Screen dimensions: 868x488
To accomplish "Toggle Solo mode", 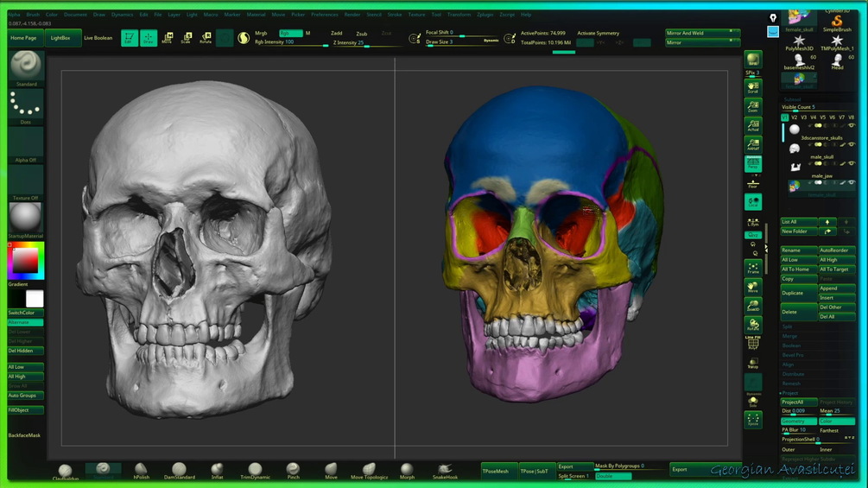I will tap(753, 401).
